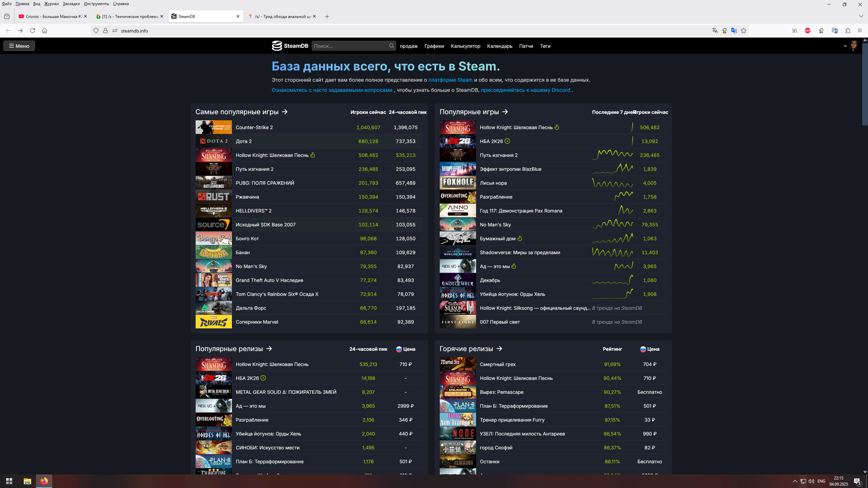The image size is (868, 488).
Task: Open File Explorer from the taskbar
Action: pyautogui.click(x=27, y=481)
